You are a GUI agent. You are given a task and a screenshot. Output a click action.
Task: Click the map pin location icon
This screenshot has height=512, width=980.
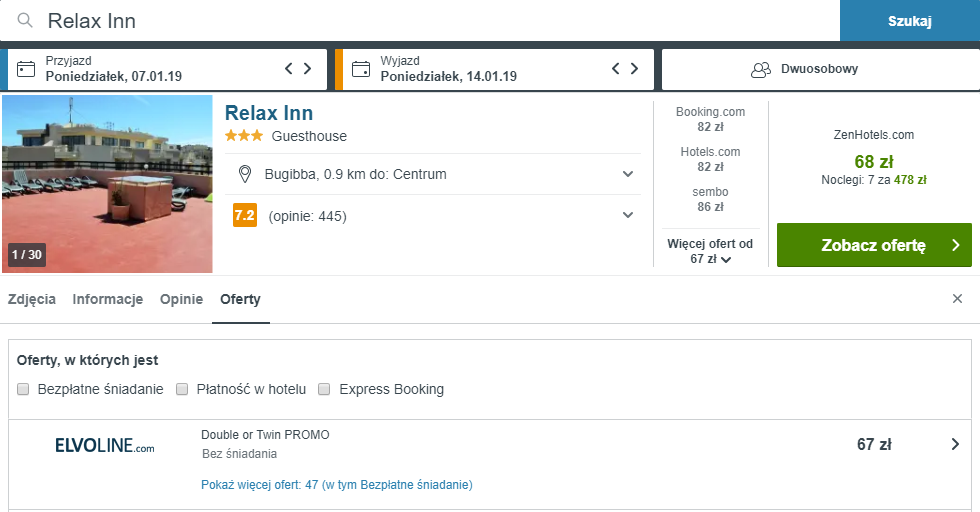[x=245, y=174]
